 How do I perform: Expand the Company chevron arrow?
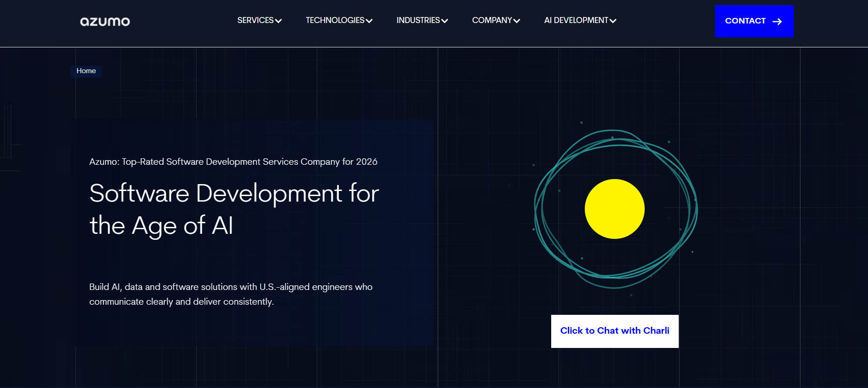tap(517, 21)
